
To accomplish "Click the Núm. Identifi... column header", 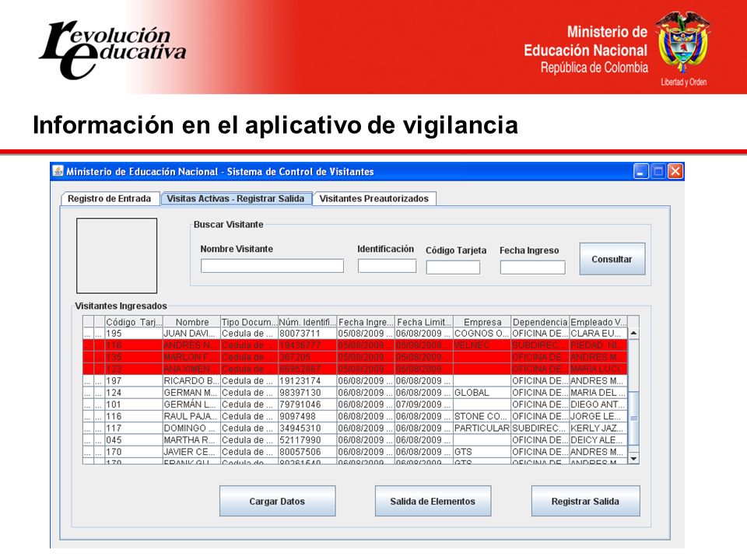I will tap(307, 322).
